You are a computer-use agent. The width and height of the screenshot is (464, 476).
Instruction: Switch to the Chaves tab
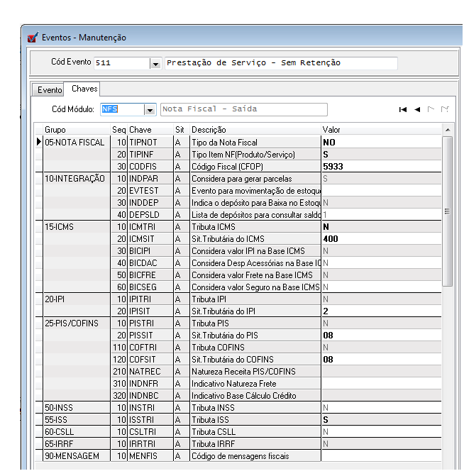(x=84, y=89)
